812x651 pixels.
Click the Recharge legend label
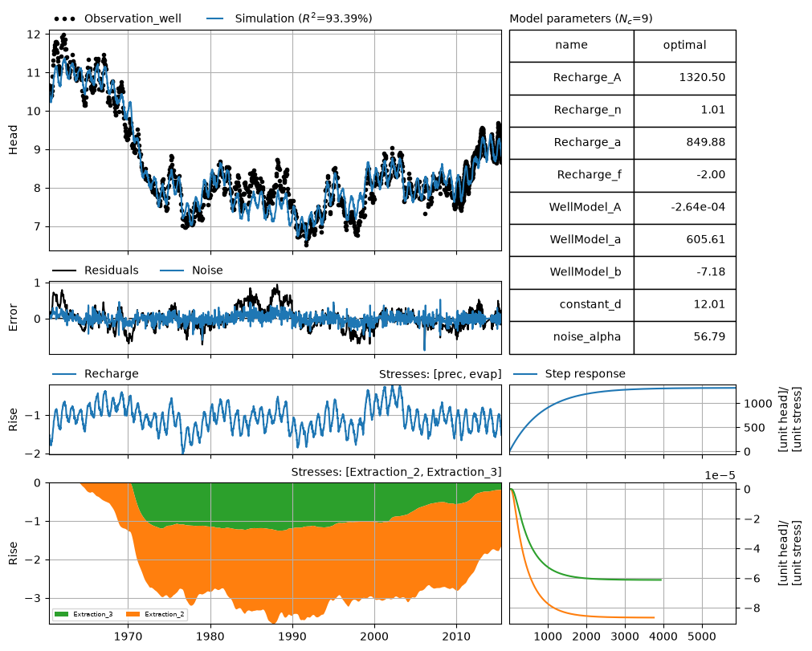click(x=112, y=373)
